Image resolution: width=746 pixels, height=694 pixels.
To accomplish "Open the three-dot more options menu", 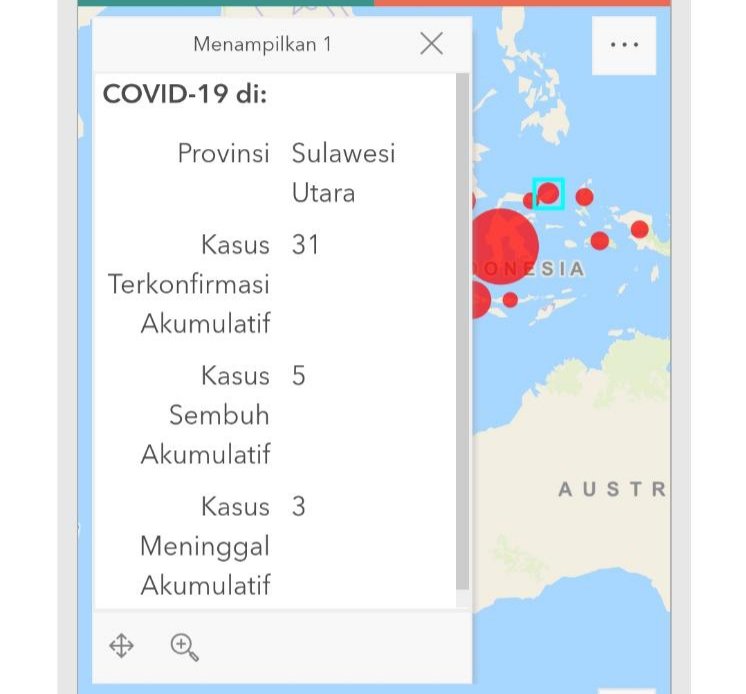I will pos(624,45).
